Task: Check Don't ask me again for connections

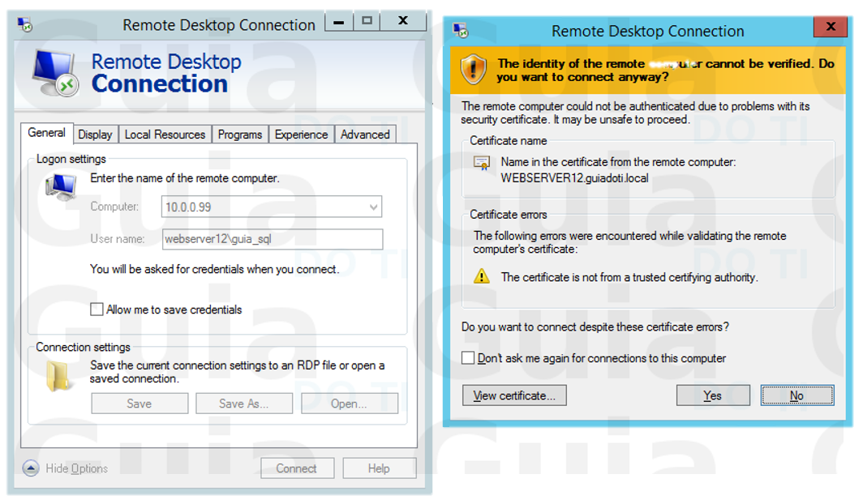Action: pos(468,358)
